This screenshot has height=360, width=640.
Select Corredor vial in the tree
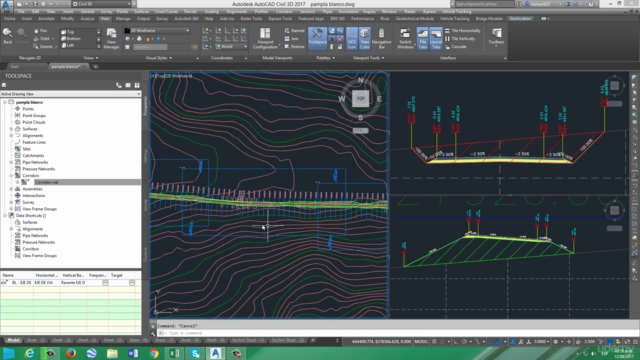(x=46, y=182)
